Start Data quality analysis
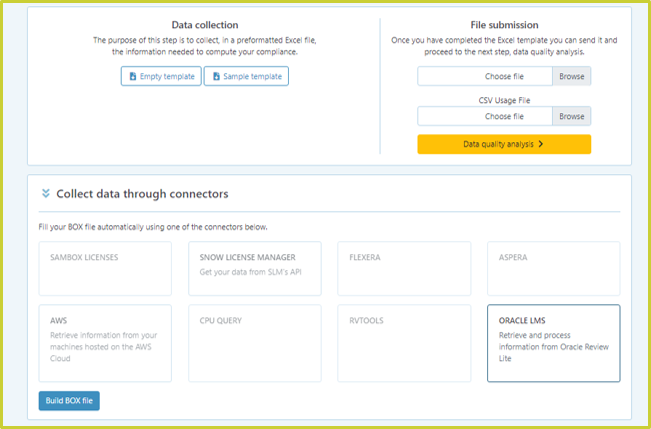Image resolution: width=651 pixels, height=429 pixels. tap(504, 144)
